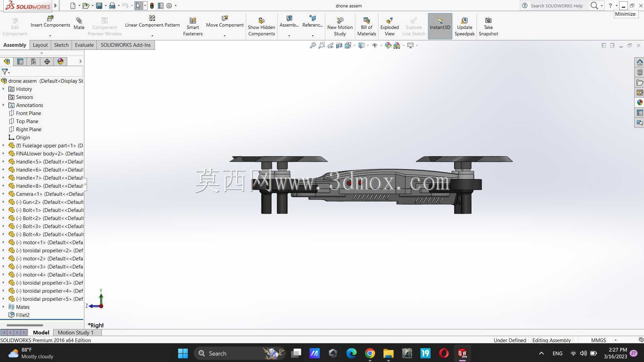Expand the History folder

(x=3, y=89)
